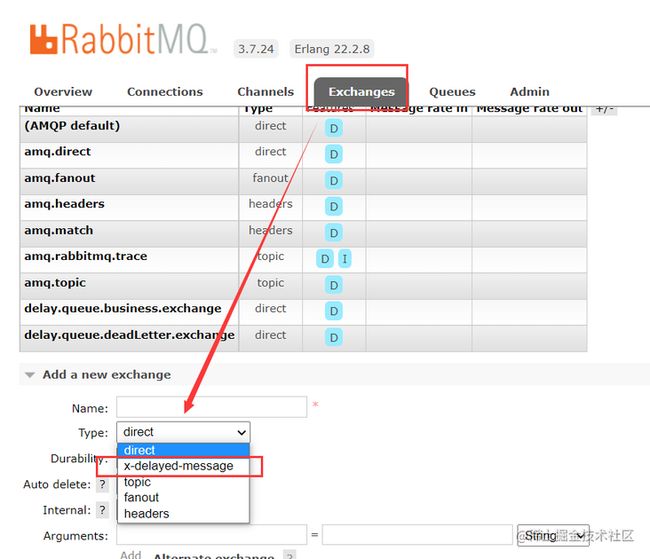Click the Erlang 22.2.8 label
The height and width of the screenshot is (559, 650).
point(332,49)
